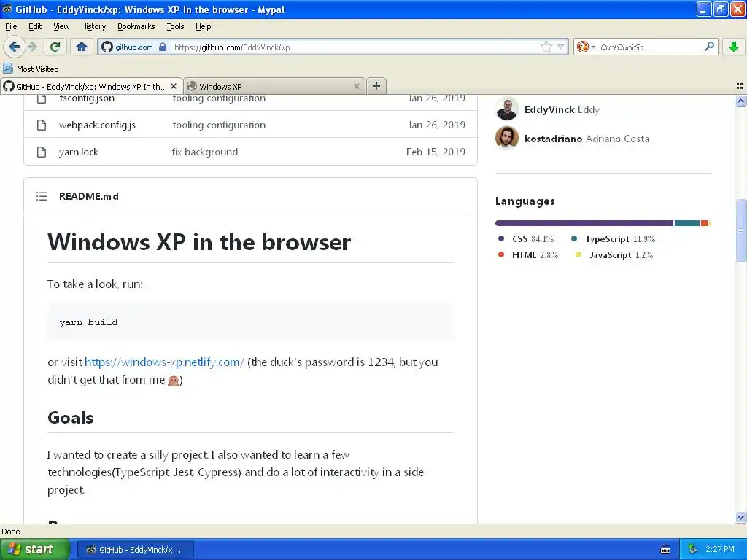Open the View menu
This screenshot has height=560, width=747.
[x=61, y=26]
